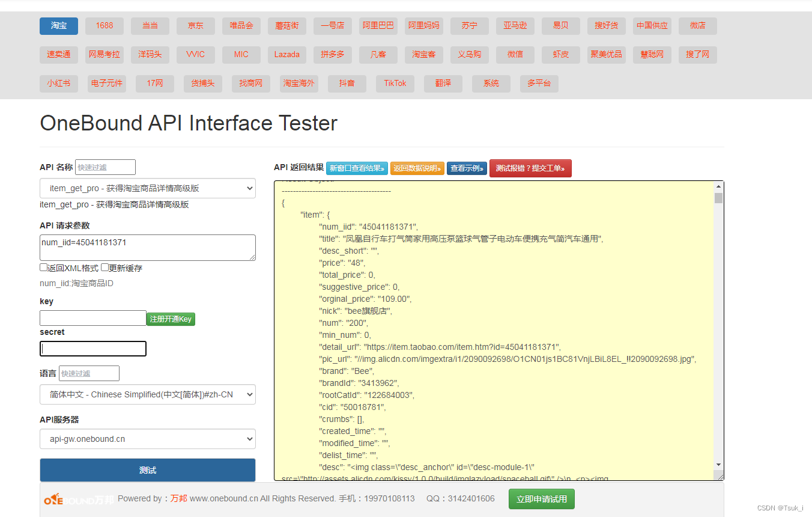The image size is (812, 517).
Task: Select the 货捕头 tab
Action: 203,84
